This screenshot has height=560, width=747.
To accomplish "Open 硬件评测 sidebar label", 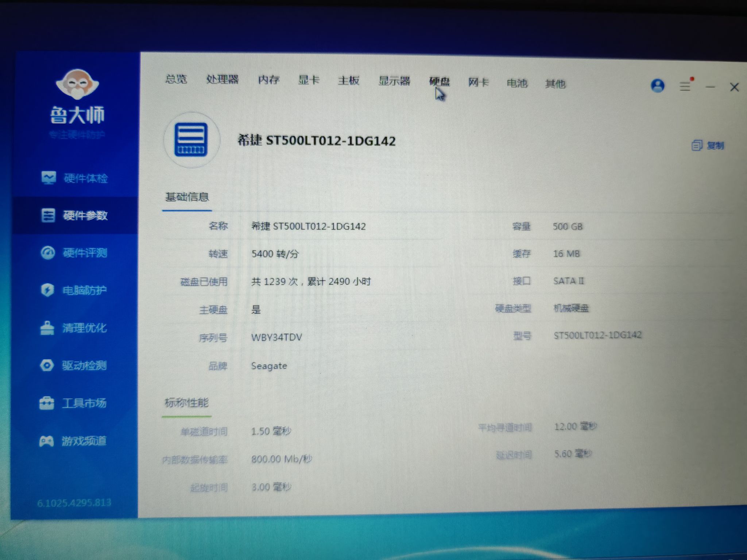I will (x=85, y=253).
